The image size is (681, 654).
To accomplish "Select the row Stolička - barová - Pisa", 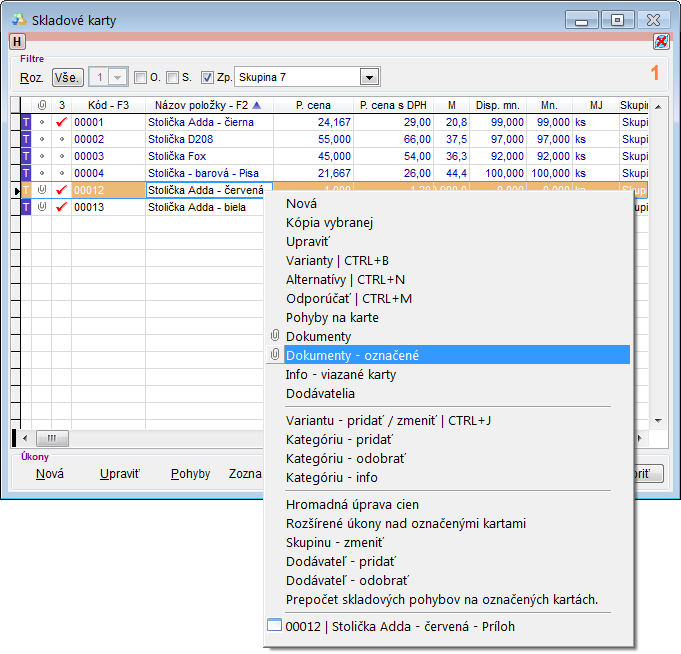I will (334, 173).
